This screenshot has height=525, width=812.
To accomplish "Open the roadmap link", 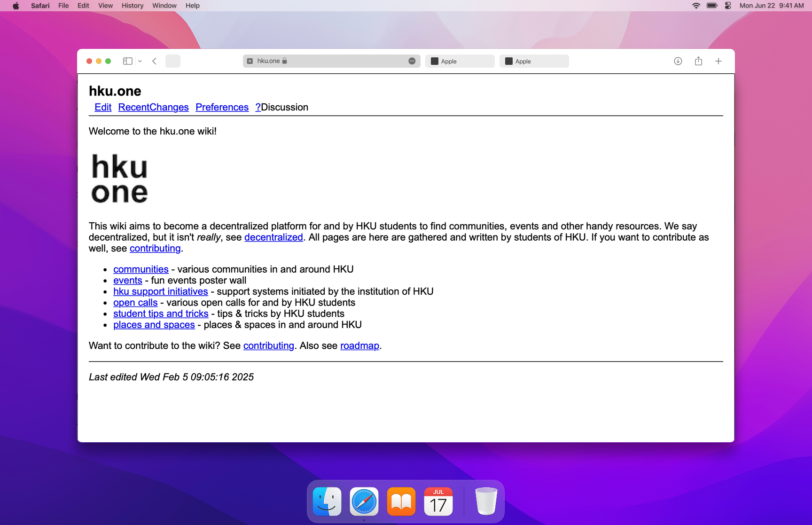I will pyautogui.click(x=359, y=345).
